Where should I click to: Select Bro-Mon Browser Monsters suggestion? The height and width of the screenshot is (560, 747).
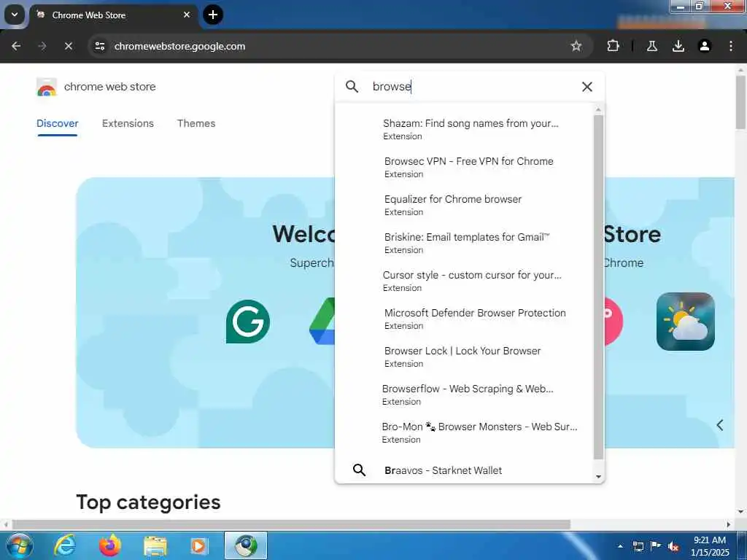[465, 432]
